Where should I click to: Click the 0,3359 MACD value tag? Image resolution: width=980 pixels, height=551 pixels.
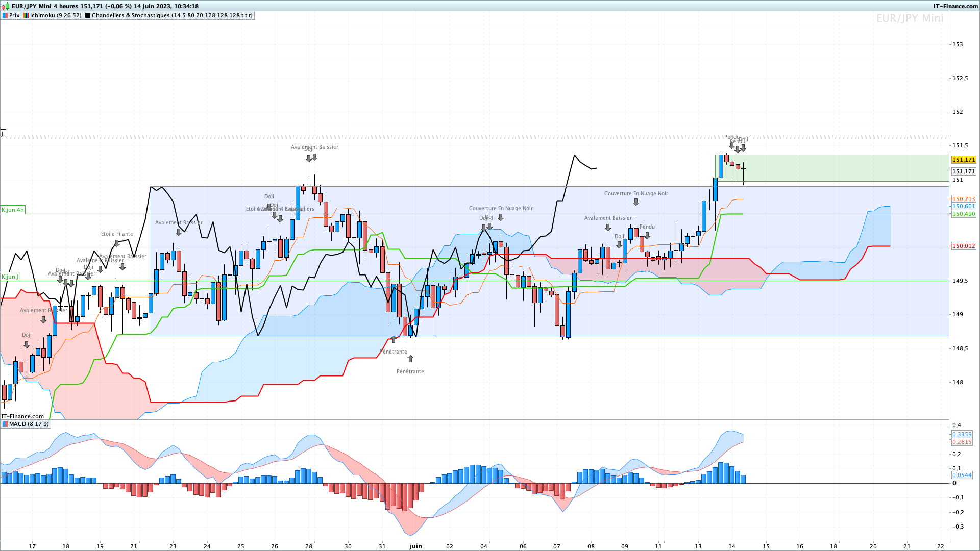point(962,434)
